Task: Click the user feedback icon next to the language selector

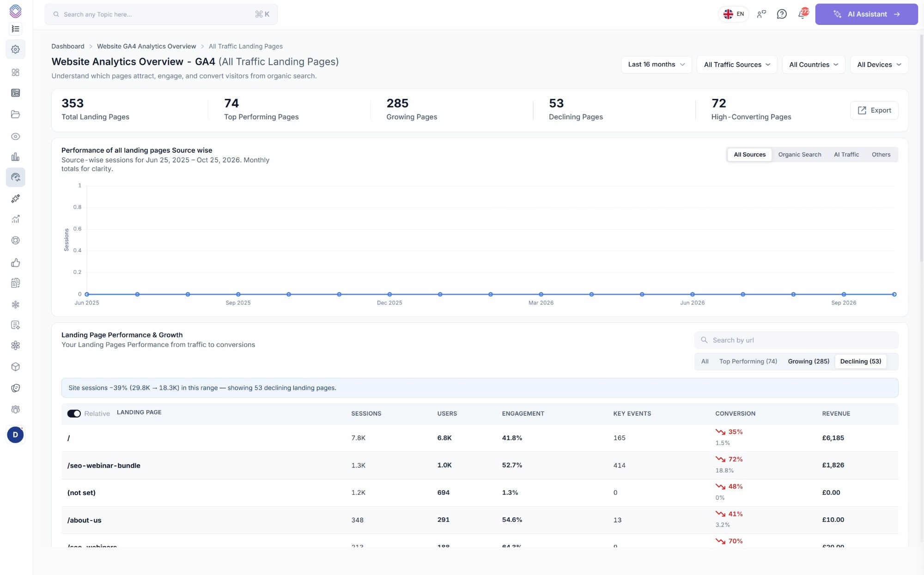Action: [x=761, y=14]
